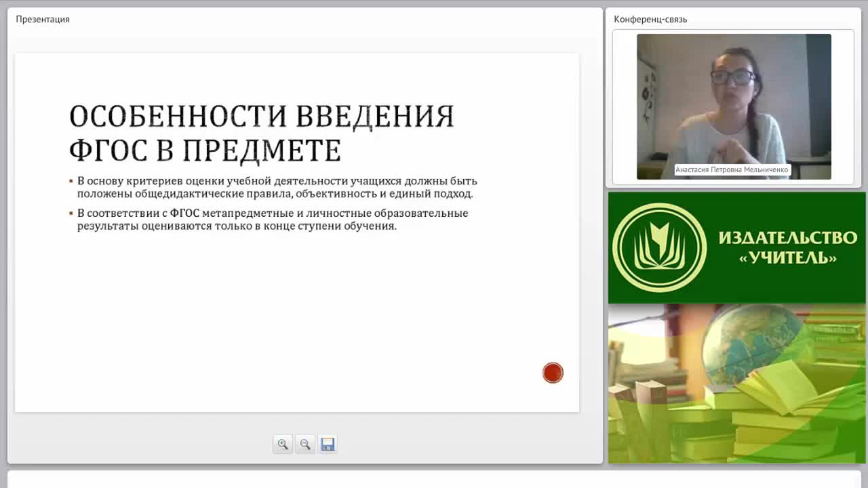The height and width of the screenshot is (488, 868).
Task: Click slide title ОСОБЕННОСТИ ВВЕДЕНИЯ ФГОС В ПРЕДМЕТЕ
Action: pos(262,133)
